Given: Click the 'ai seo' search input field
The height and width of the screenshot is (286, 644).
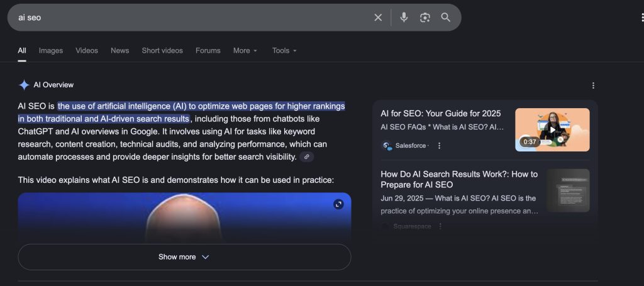Looking at the screenshot, I should tap(189, 18).
